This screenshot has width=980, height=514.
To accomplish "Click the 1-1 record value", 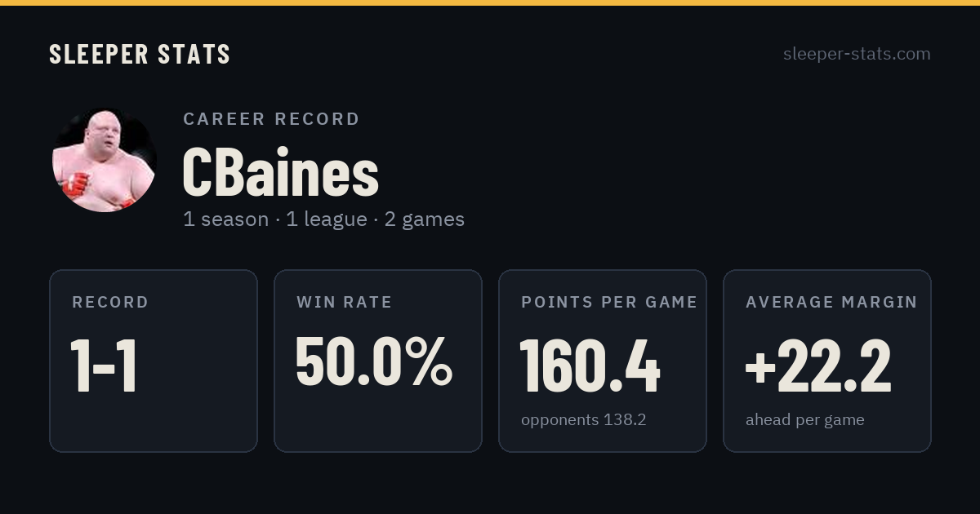I will [x=104, y=366].
